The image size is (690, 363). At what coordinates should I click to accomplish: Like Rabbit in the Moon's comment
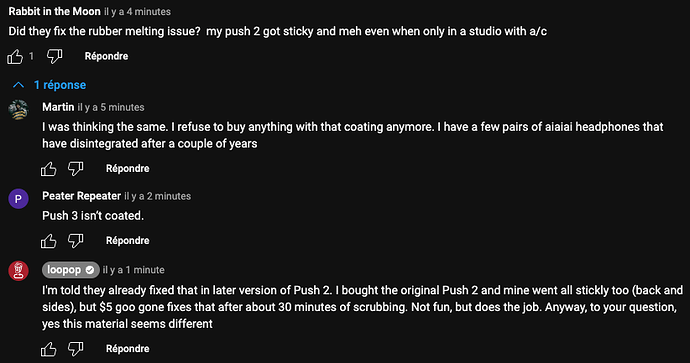point(15,56)
